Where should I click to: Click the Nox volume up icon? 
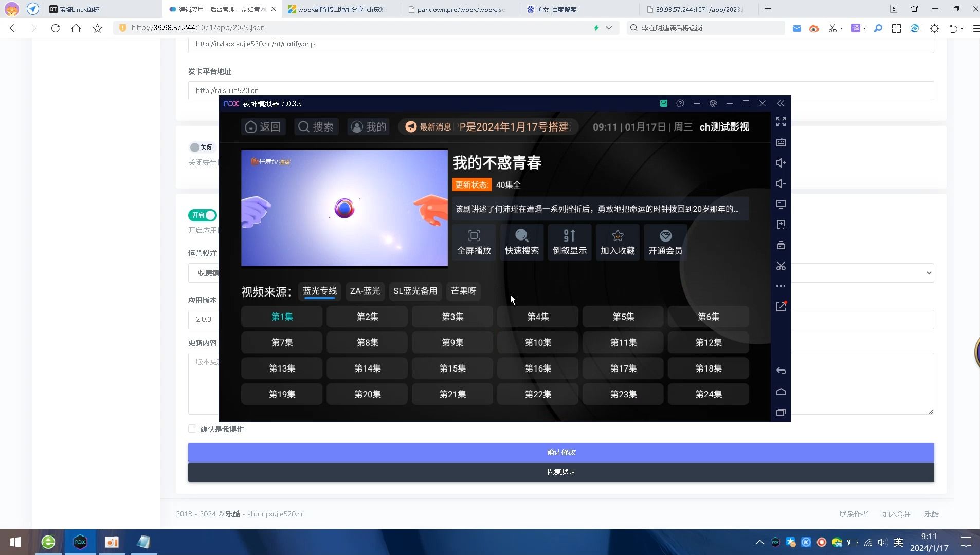781,163
